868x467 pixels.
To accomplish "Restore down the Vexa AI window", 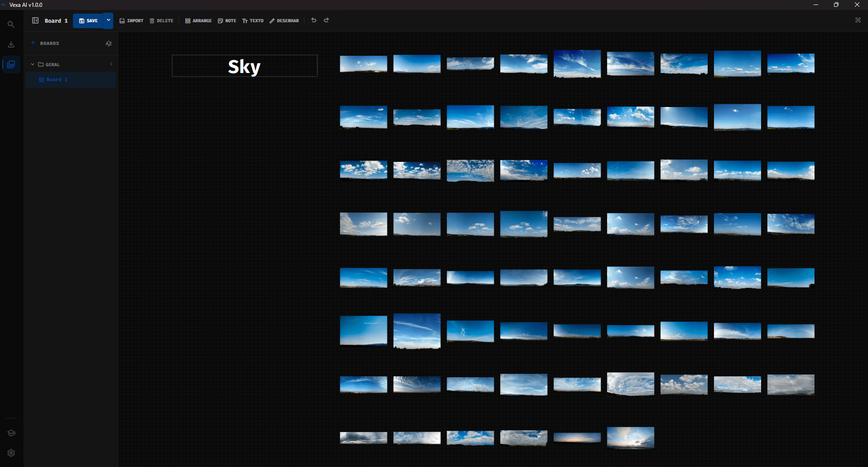I will pyautogui.click(x=836, y=5).
